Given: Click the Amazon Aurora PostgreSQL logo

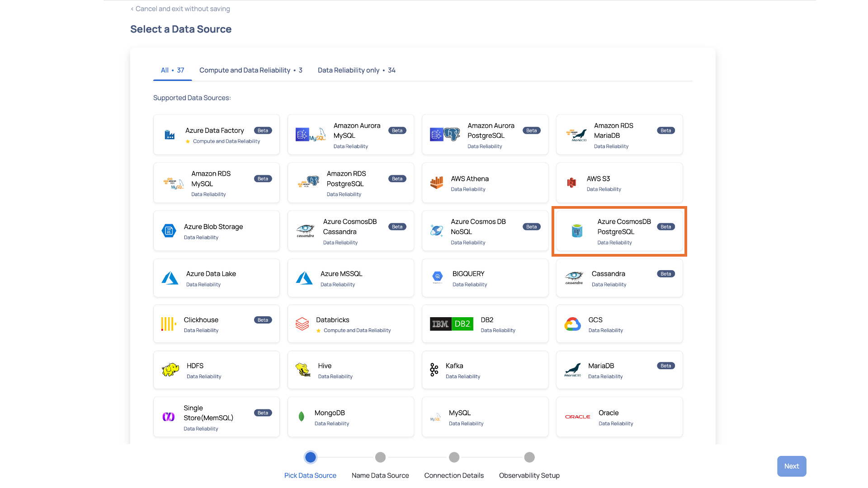Looking at the screenshot, I should click(445, 135).
